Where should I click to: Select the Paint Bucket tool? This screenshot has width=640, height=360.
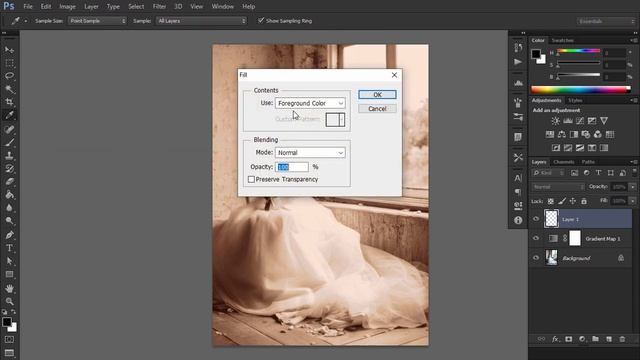tap(9, 195)
